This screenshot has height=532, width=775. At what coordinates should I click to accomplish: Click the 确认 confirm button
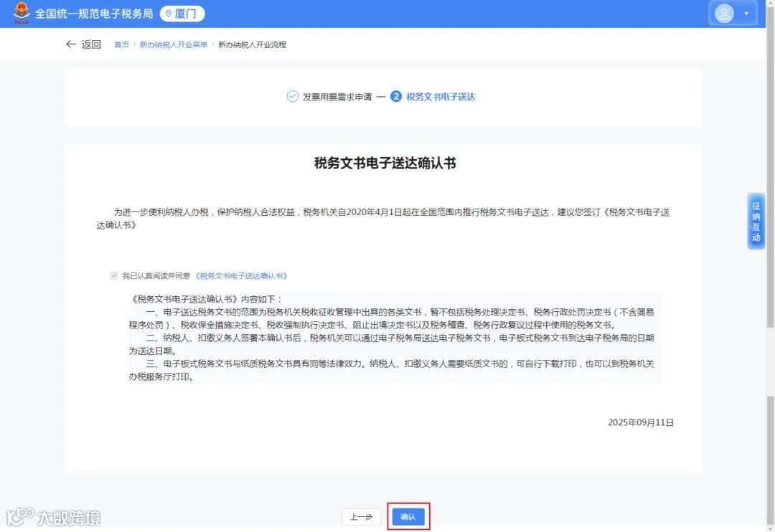(x=408, y=516)
